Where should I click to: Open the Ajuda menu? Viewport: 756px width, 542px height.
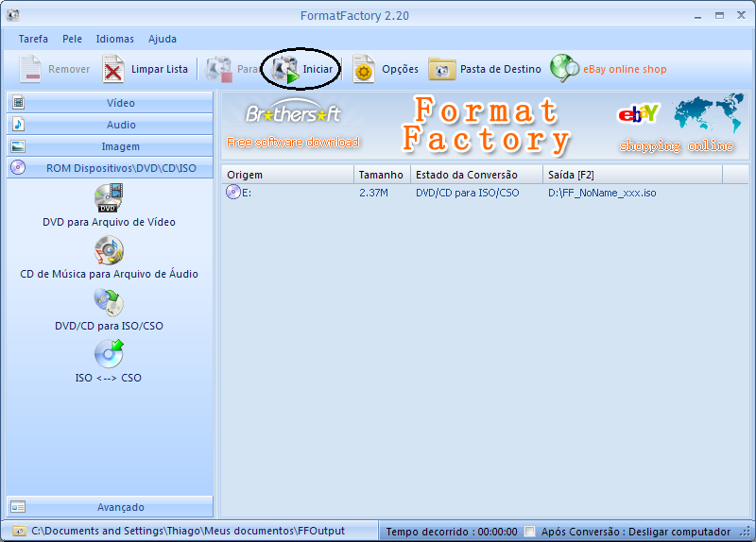(163, 39)
